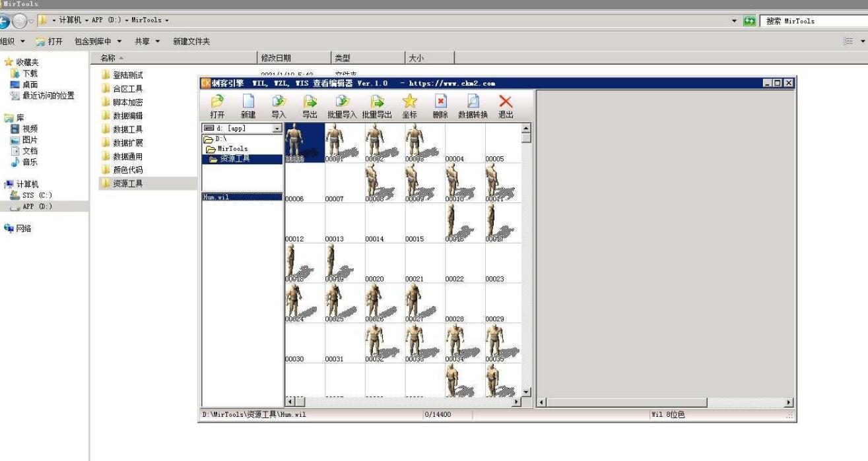Click the red 退出 (Exit) icon
This screenshot has width=868, height=461.
click(506, 102)
